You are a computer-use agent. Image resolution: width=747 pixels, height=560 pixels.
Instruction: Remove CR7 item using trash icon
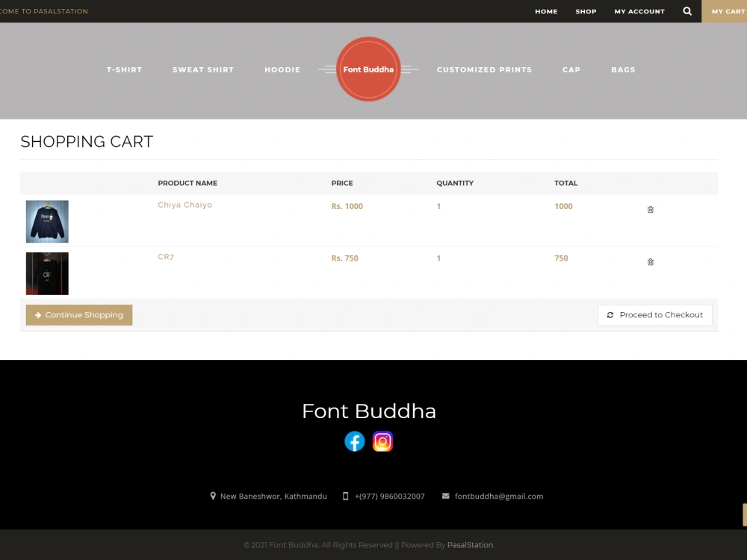651,262
